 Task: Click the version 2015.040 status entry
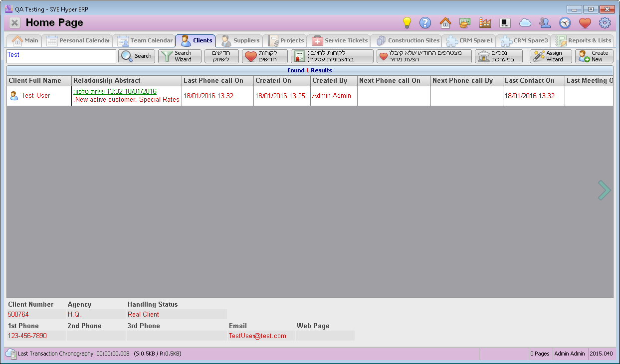601,354
